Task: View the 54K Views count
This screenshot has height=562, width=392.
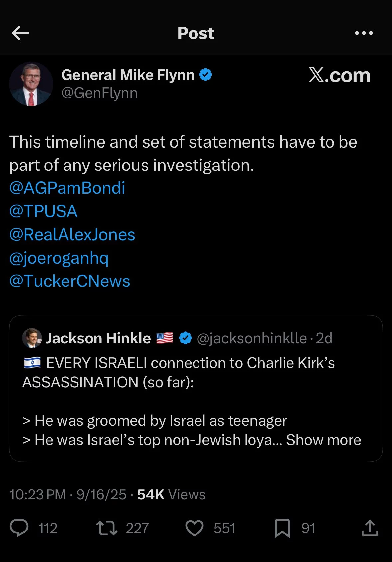Action: coord(171,494)
